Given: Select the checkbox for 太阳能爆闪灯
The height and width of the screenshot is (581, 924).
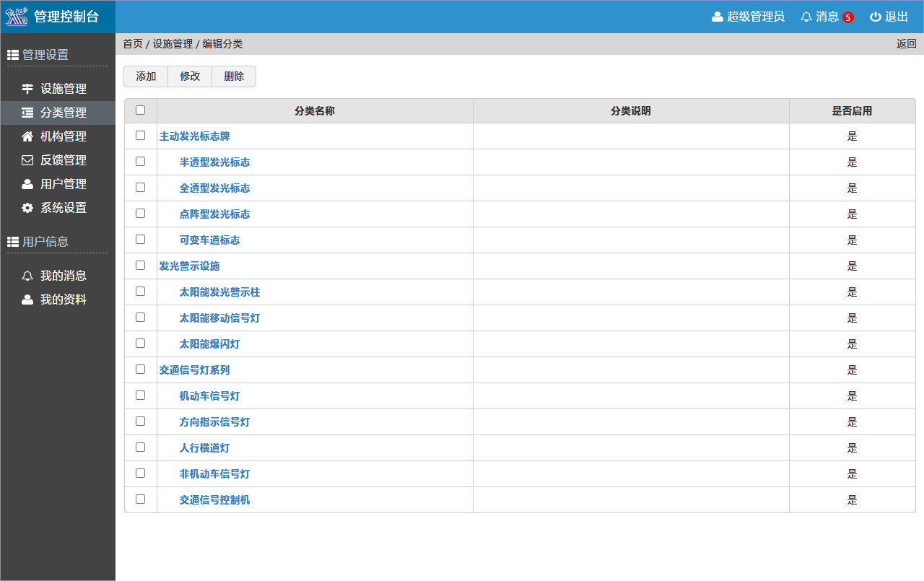Looking at the screenshot, I should tap(141, 344).
